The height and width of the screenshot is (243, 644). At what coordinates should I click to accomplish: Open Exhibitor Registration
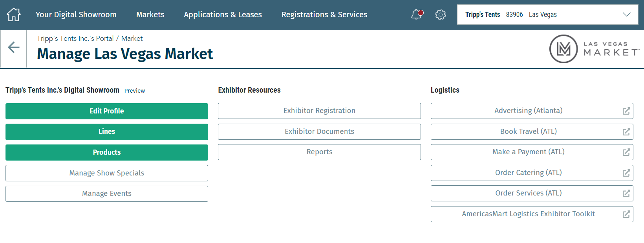click(x=319, y=111)
